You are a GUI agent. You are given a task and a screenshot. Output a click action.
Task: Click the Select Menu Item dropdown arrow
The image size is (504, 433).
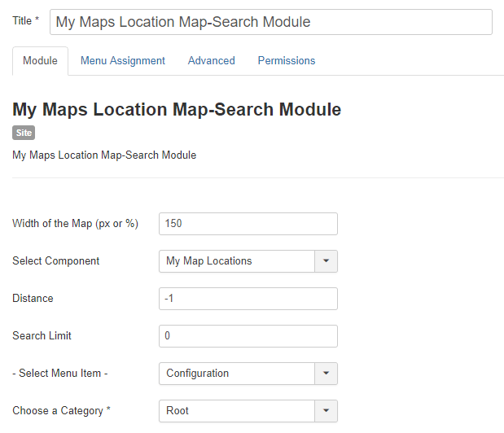coord(326,374)
